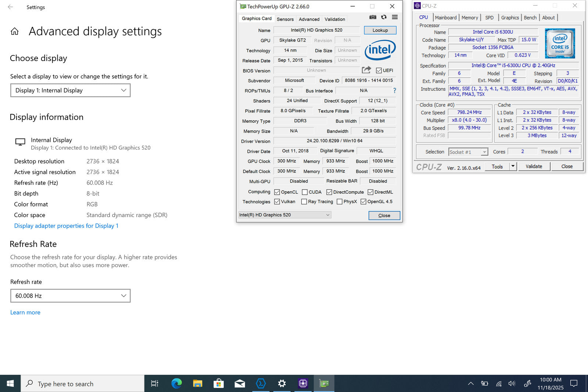Screen dimensions: 588x392
Task: Expand the 60.008 Hz refresh rate dropdown
Action: (70, 296)
